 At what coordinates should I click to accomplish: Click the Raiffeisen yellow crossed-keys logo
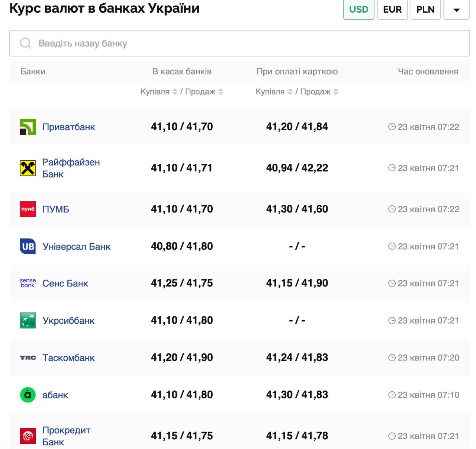click(x=28, y=168)
